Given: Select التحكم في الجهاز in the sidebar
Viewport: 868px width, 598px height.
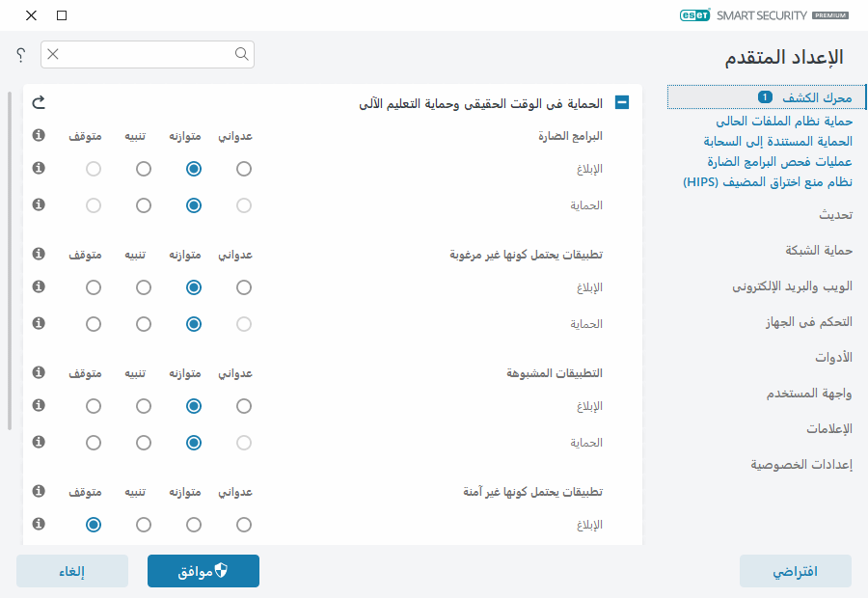Looking at the screenshot, I should (x=808, y=322).
